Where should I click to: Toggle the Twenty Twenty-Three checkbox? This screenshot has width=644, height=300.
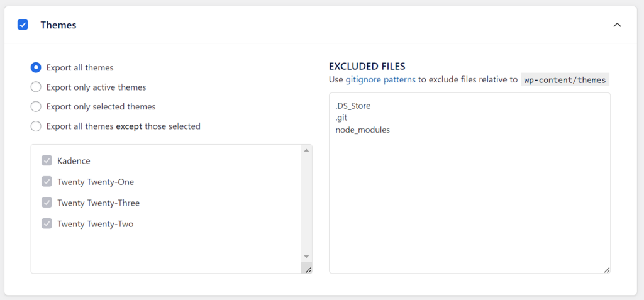pos(47,203)
